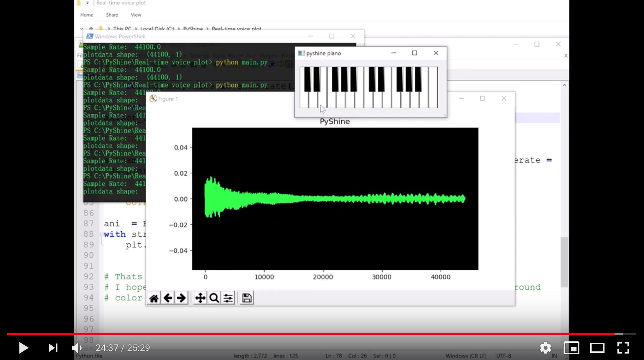Viewport: 644px width, 360px height.
Task: Play the rightmost white key on pyshine piano
Action: (433, 87)
